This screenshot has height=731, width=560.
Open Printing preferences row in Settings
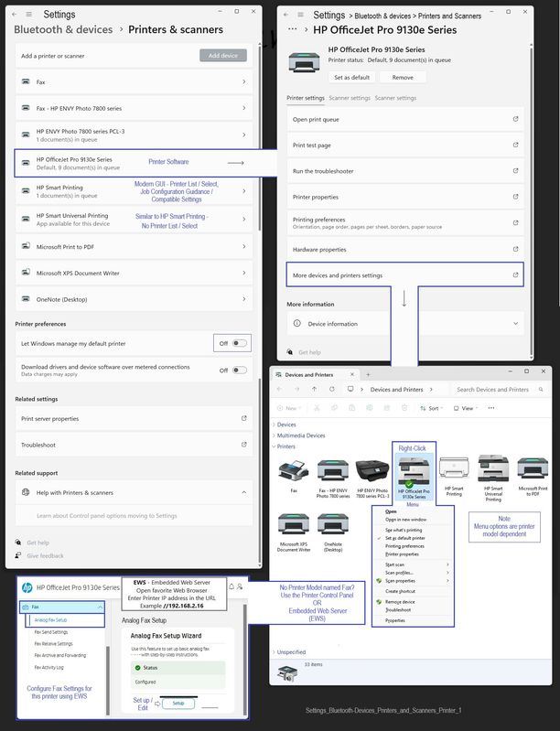(404, 222)
